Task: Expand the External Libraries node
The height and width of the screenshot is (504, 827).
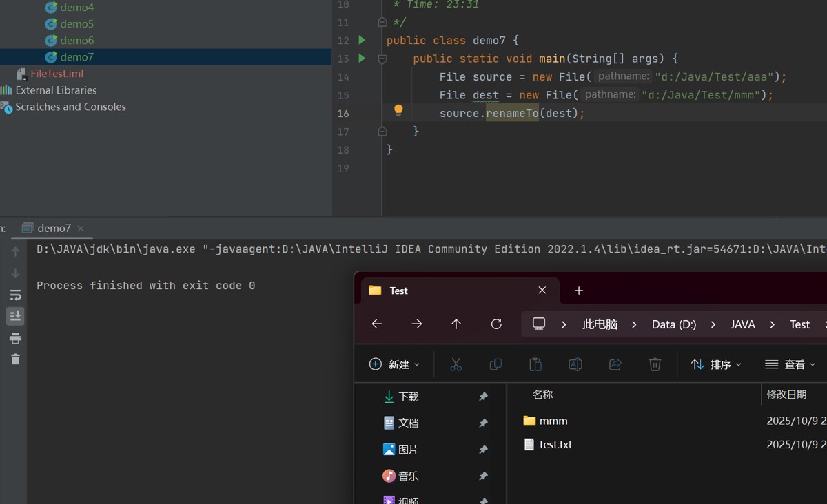Action: click(56, 90)
